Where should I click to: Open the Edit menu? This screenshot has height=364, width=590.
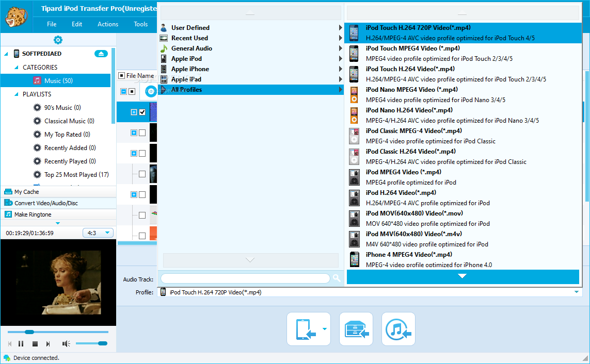click(77, 24)
